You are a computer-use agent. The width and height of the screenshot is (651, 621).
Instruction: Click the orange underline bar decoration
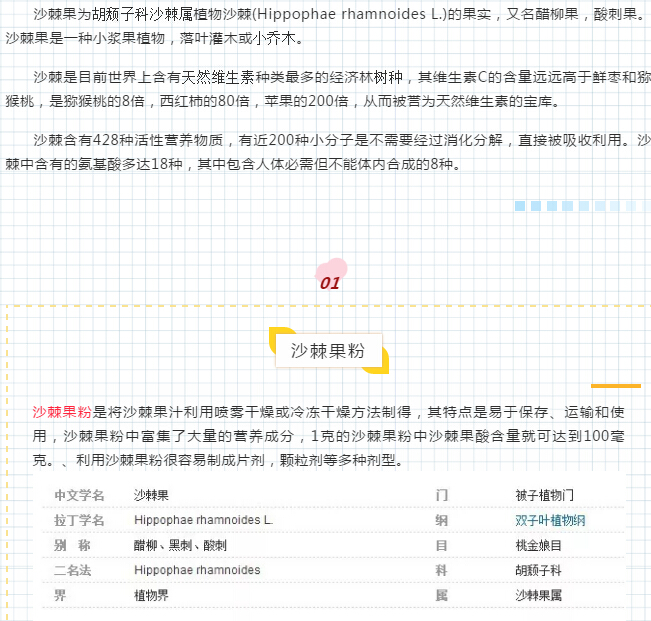tap(615, 385)
